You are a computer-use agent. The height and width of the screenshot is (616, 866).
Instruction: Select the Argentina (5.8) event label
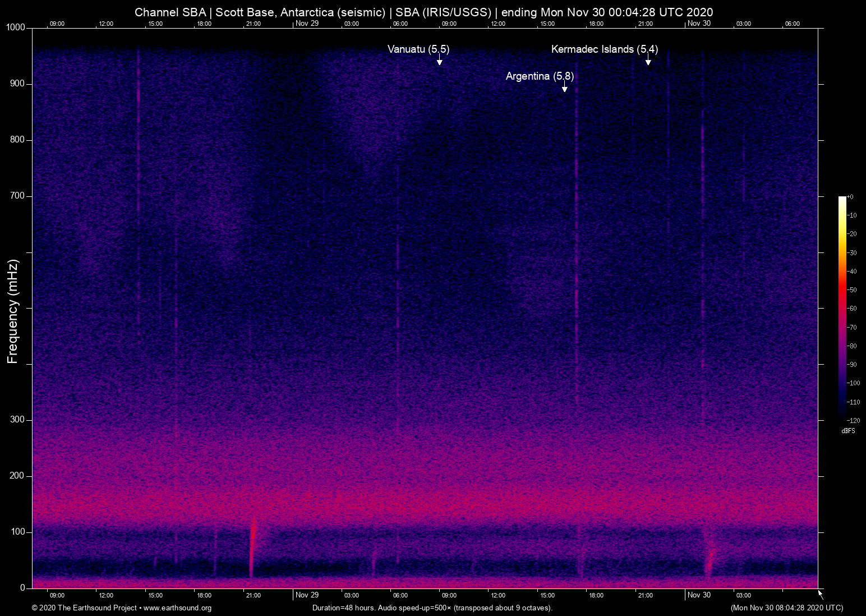(540, 76)
